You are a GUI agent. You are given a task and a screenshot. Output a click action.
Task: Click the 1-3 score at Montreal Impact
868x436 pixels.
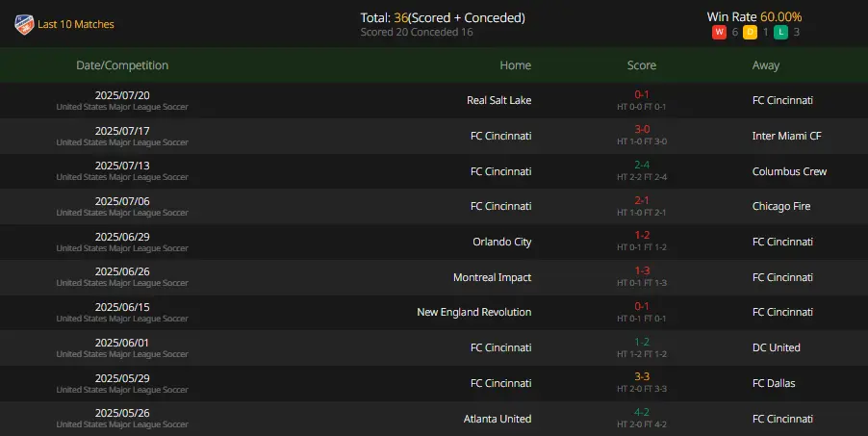pyautogui.click(x=642, y=270)
